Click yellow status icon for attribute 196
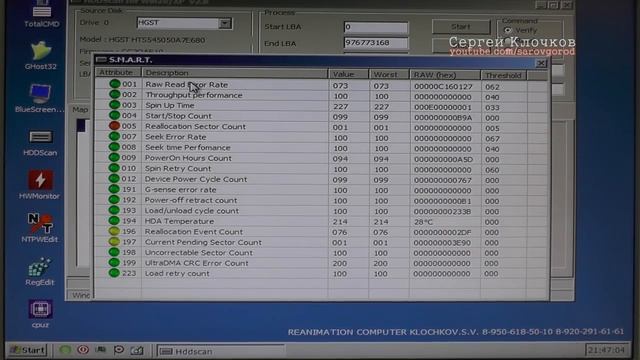This screenshot has width=640, height=360. tap(114, 231)
